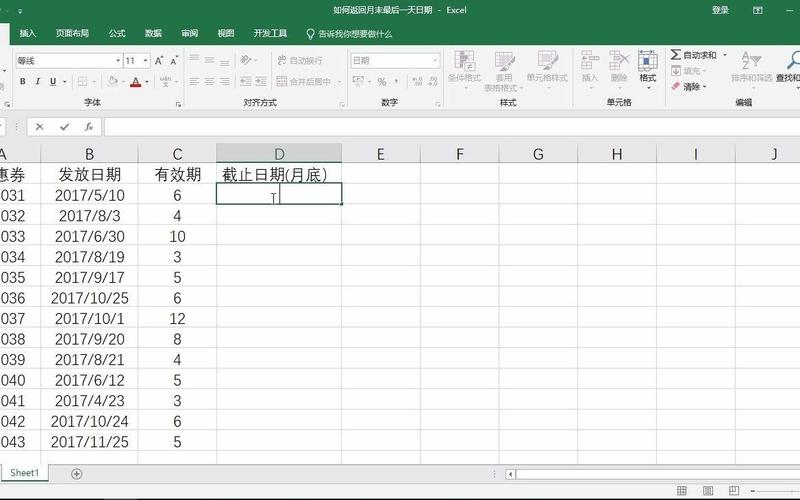This screenshot has width=800, height=500.
Task: Click the phonetic guide icon
Action: point(165,82)
